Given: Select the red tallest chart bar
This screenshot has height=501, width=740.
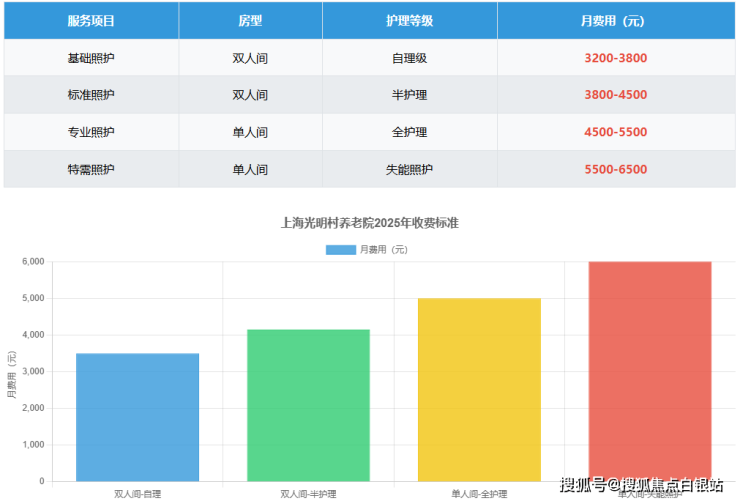Looking at the screenshot, I should coord(650,370).
